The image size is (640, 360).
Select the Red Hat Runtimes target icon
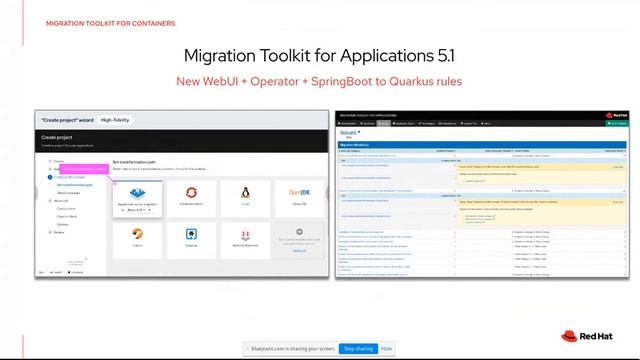coord(245,235)
